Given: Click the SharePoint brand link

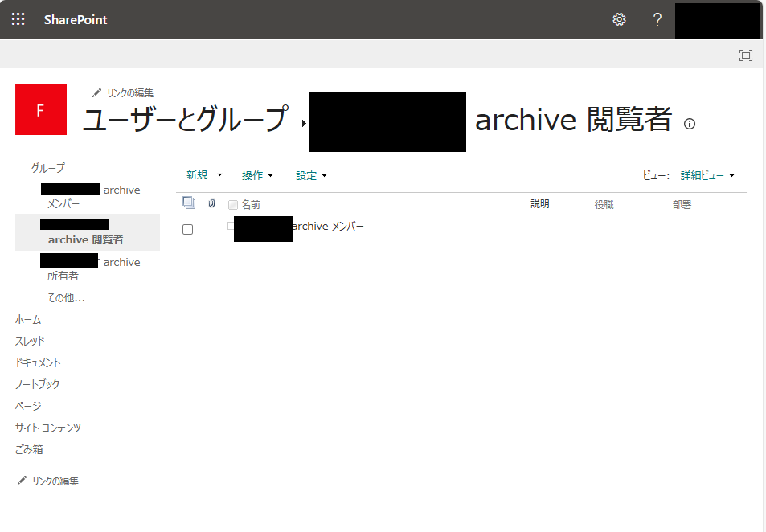Looking at the screenshot, I should [x=76, y=19].
